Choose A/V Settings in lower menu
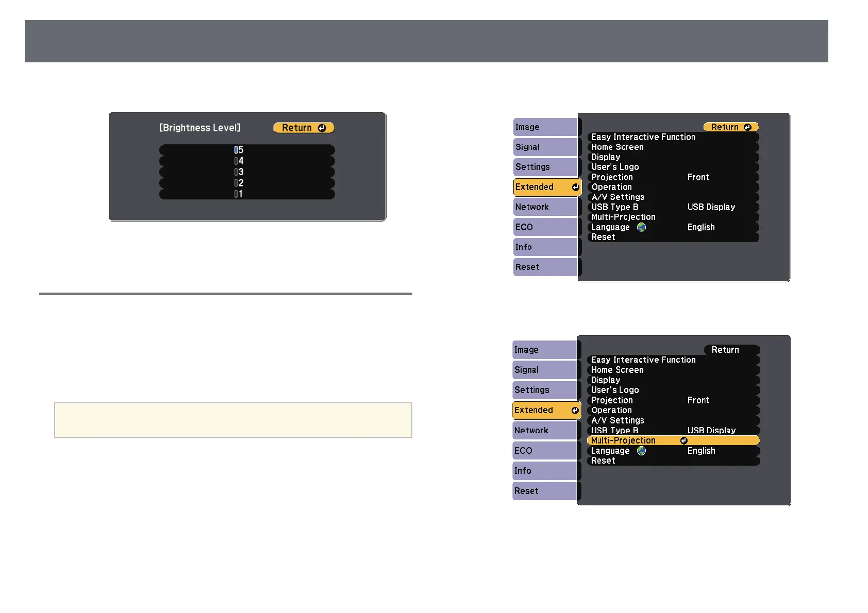The width and height of the screenshot is (868, 613). click(x=673, y=420)
